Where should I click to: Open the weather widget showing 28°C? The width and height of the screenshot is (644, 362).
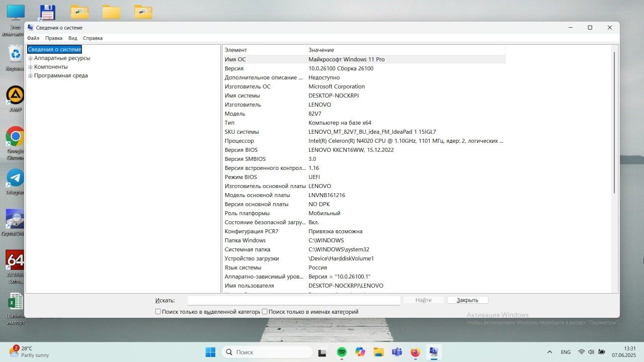pos(29,351)
